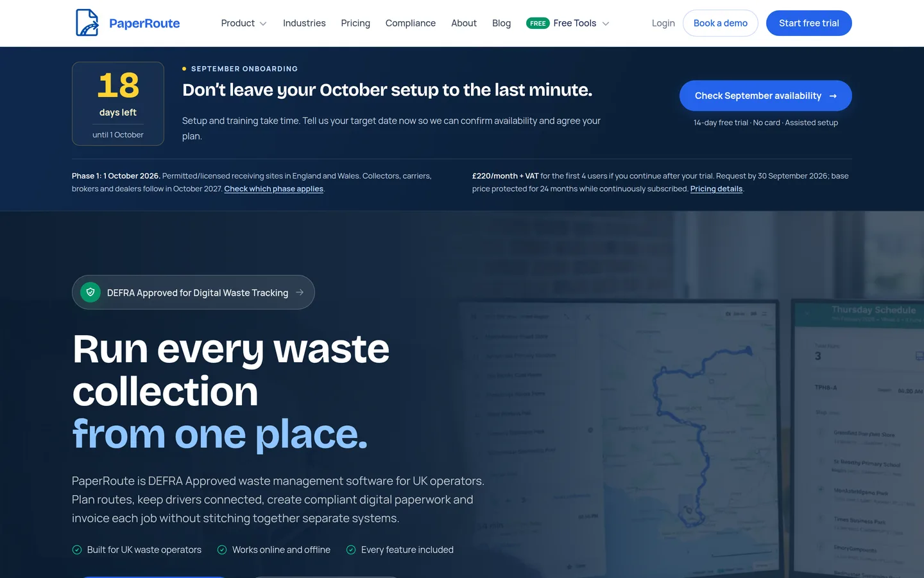Click the 'Works online and offline' text
Image resolution: width=924 pixels, height=578 pixels.
click(281, 550)
